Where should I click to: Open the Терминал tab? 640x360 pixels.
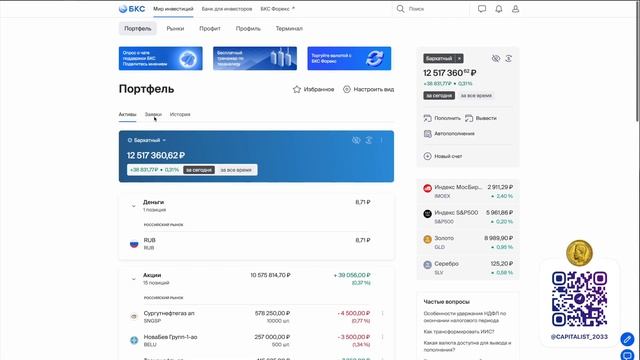coord(289,29)
